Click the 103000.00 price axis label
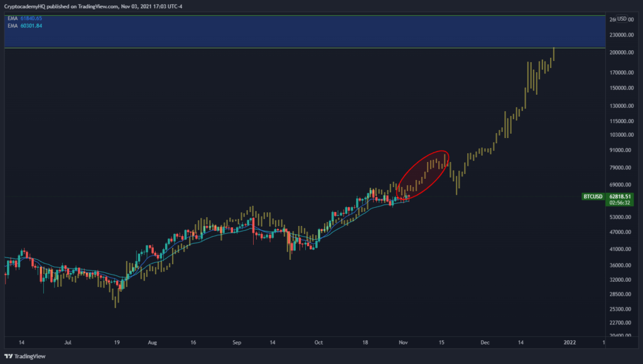The width and height of the screenshot is (643, 364). click(622, 135)
